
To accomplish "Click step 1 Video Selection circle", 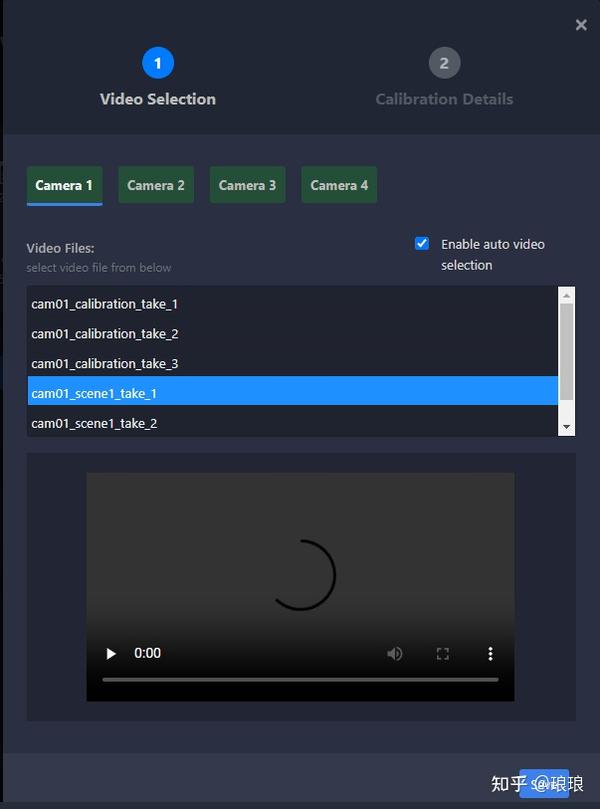I will point(158,63).
